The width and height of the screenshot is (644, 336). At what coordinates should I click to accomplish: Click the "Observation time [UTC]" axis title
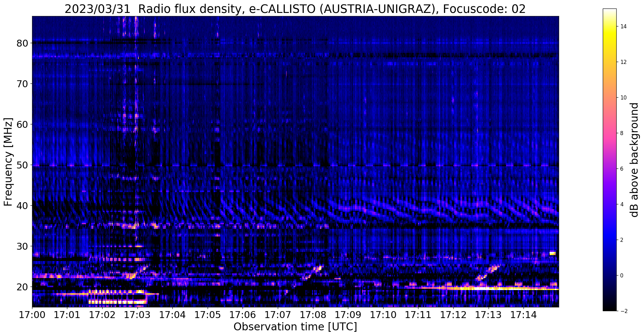[295, 327]
